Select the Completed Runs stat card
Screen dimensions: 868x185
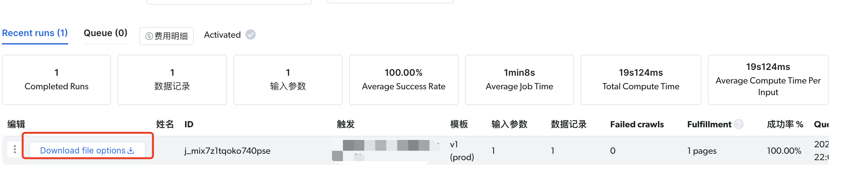(x=56, y=80)
